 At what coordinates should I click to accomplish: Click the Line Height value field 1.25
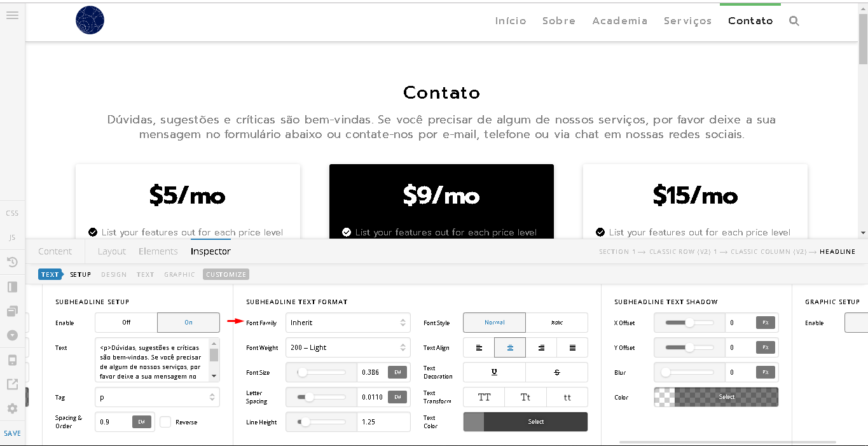coord(383,422)
